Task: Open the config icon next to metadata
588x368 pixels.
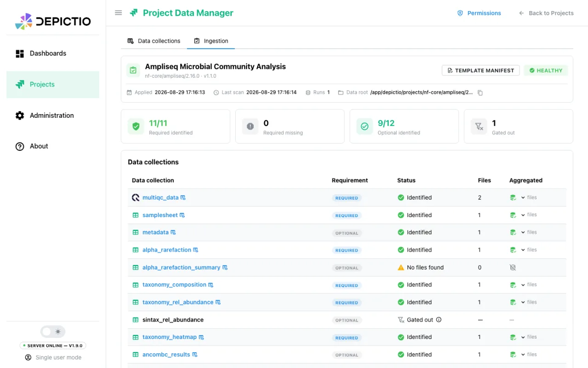Action: click(173, 233)
